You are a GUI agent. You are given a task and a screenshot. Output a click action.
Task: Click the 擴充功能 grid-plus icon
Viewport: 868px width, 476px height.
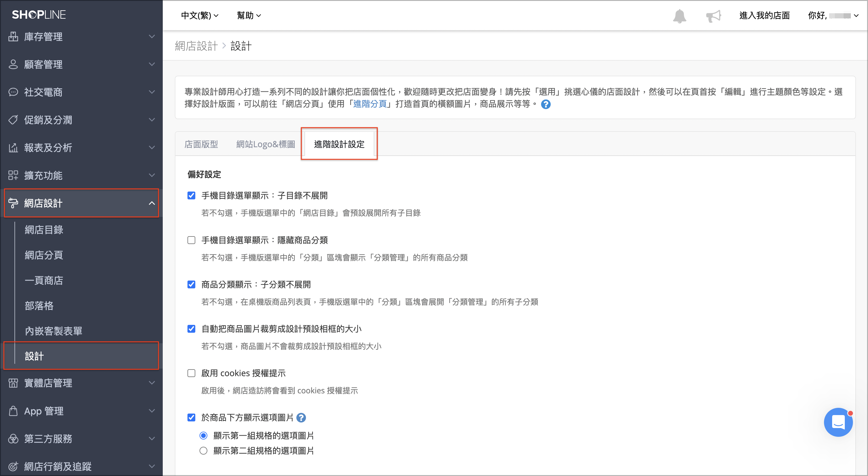(13, 175)
